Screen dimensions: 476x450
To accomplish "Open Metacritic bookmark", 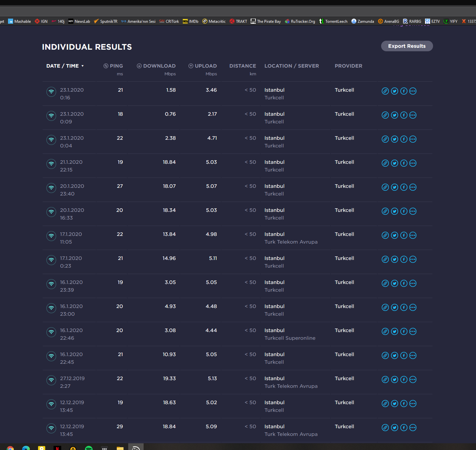I will [214, 21].
